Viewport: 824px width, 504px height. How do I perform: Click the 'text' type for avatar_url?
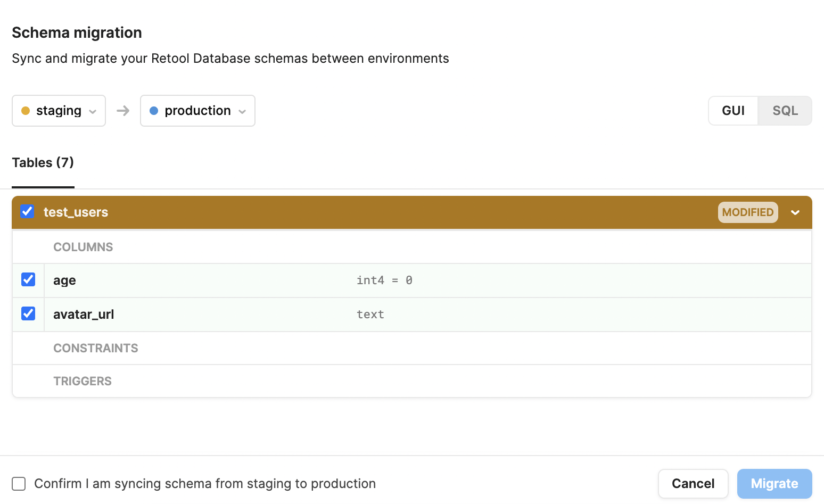[370, 315]
